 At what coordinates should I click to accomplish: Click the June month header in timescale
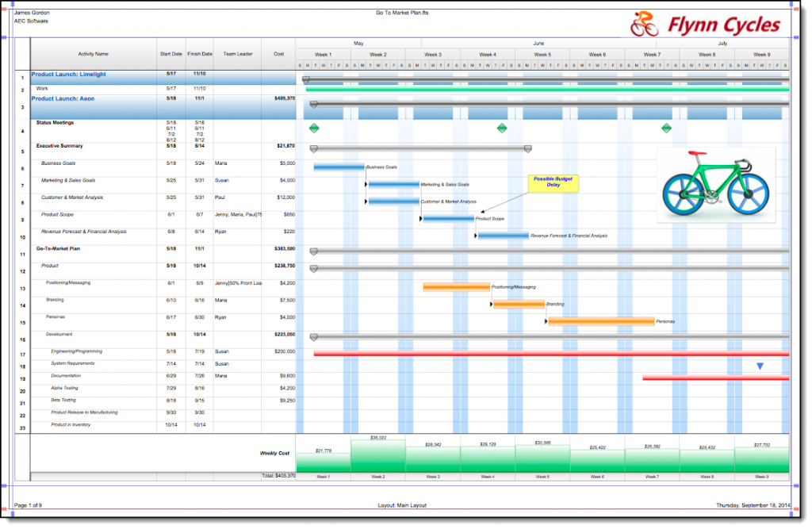[x=538, y=43]
